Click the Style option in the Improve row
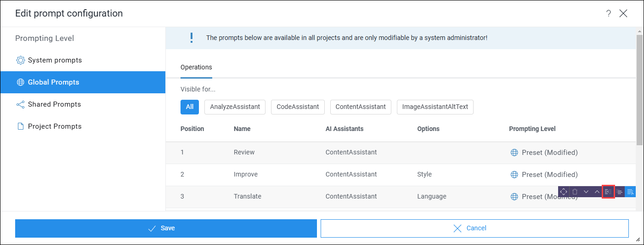The height and width of the screenshot is (245, 644). [424, 175]
